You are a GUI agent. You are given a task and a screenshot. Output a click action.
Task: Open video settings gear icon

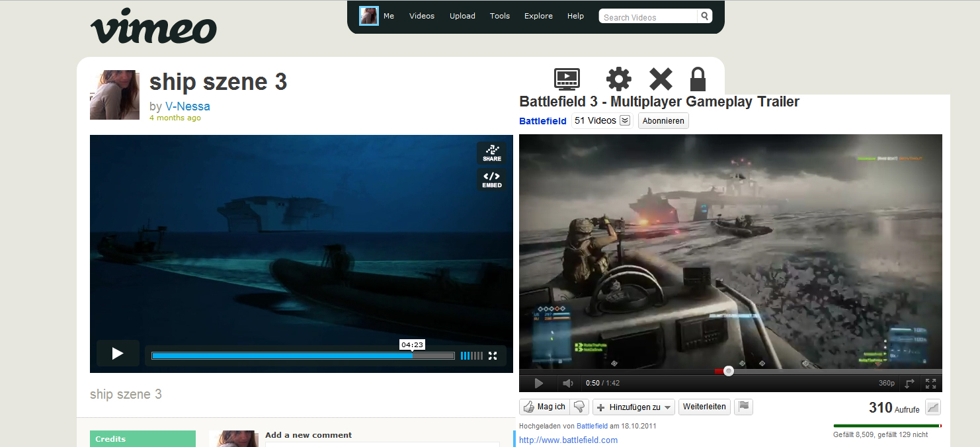point(619,79)
